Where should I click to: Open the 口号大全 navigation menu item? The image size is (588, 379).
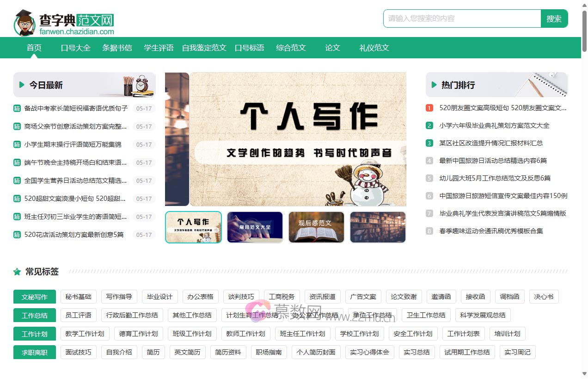75,47
